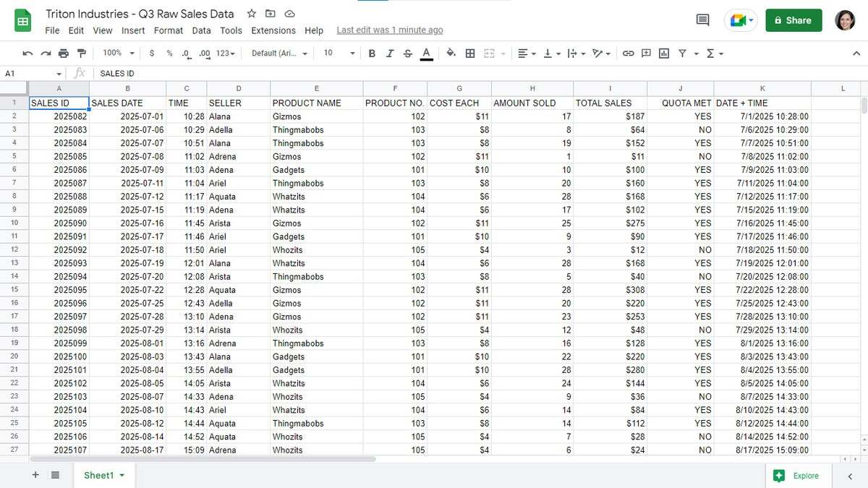Open the Functions sigma dropdown

[x=715, y=53]
